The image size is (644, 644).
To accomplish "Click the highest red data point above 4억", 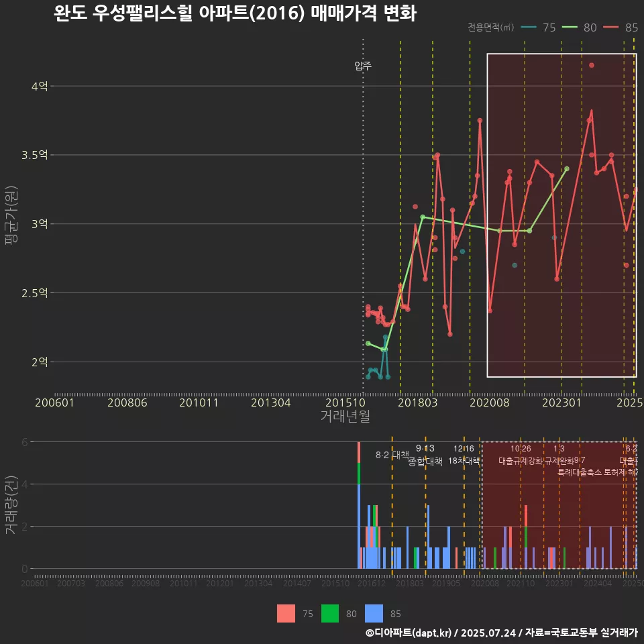I will click(592, 65).
